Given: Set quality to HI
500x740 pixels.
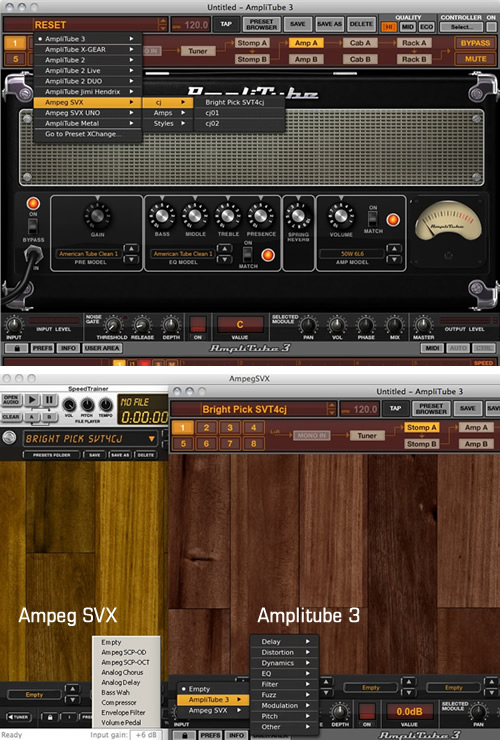Looking at the screenshot, I should [388, 27].
